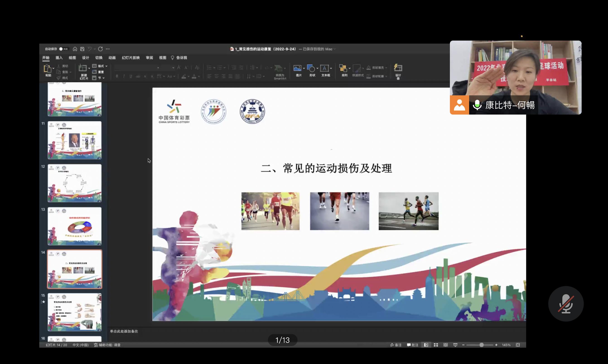Viewport: 608px width, 364px height.
Task: Switch to slide sorter grid view
Action: point(436,345)
